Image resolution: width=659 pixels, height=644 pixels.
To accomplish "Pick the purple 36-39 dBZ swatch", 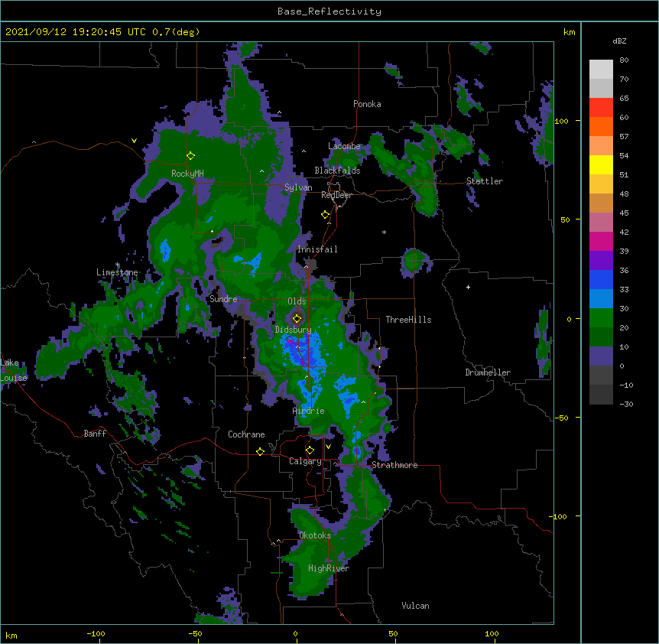I will tap(601, 260).
